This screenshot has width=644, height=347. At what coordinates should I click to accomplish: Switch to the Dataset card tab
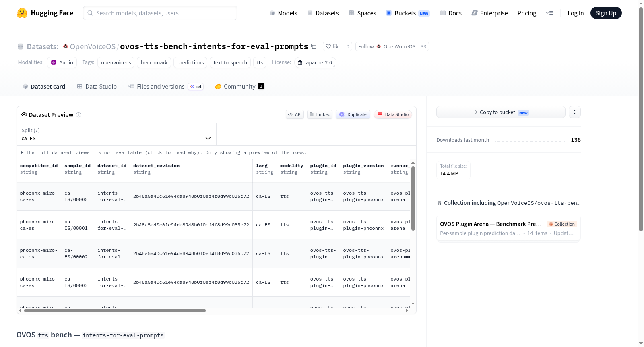[x=44, y=87]
